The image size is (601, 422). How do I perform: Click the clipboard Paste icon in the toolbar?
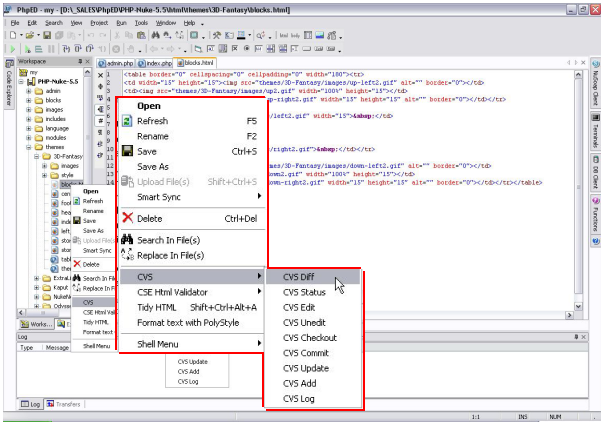point(141,36)
